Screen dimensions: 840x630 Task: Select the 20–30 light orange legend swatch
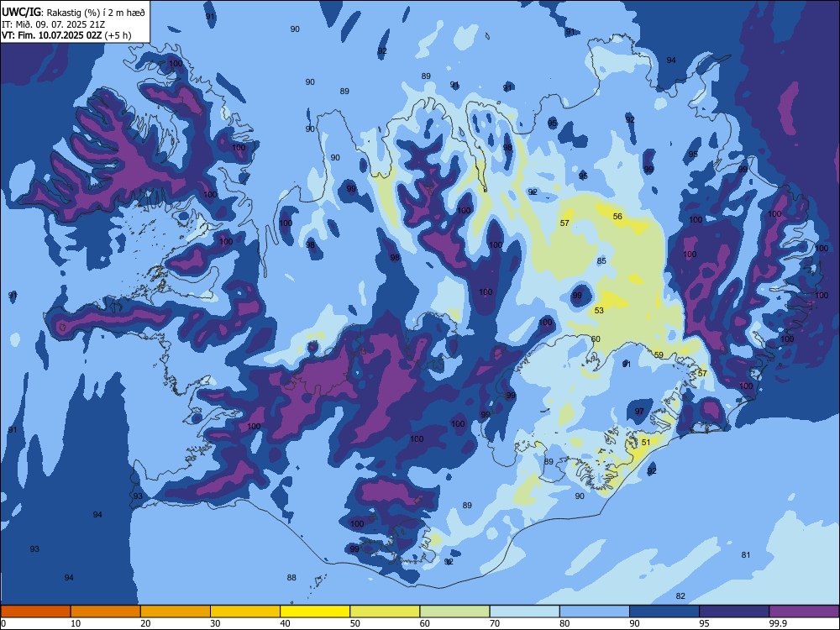point(176,612)
